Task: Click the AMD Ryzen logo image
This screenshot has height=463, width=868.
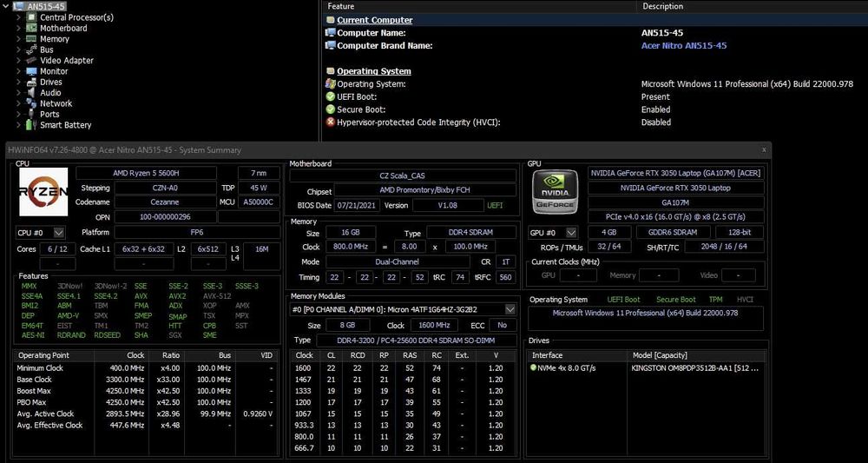Action: pyautogui.click(x=43, y=192)
